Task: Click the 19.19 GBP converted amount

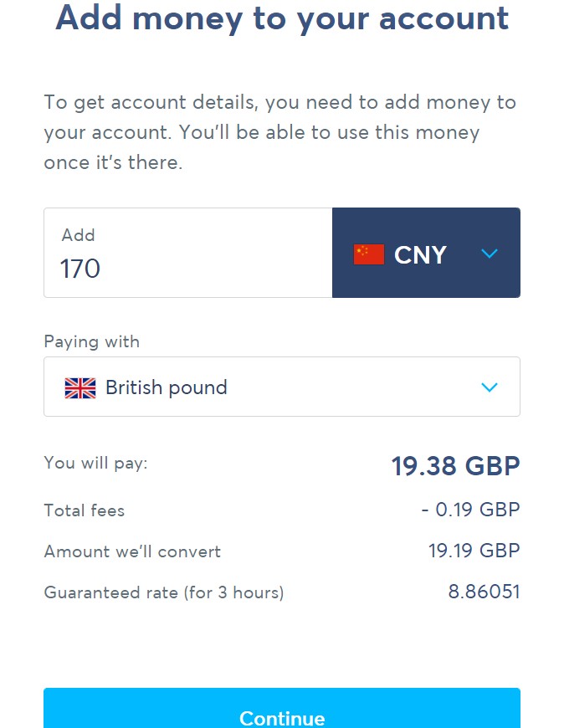Action: (x=474, y=551)
